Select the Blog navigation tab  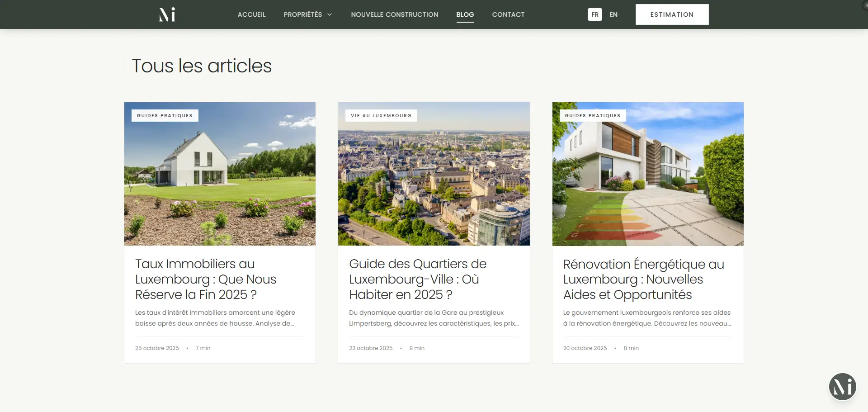point(465,14)
